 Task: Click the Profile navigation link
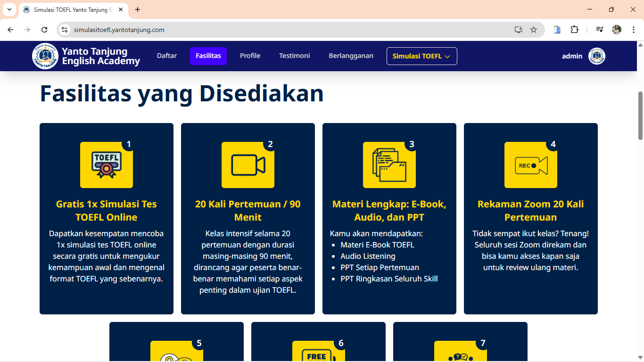(x=250, y=56)
